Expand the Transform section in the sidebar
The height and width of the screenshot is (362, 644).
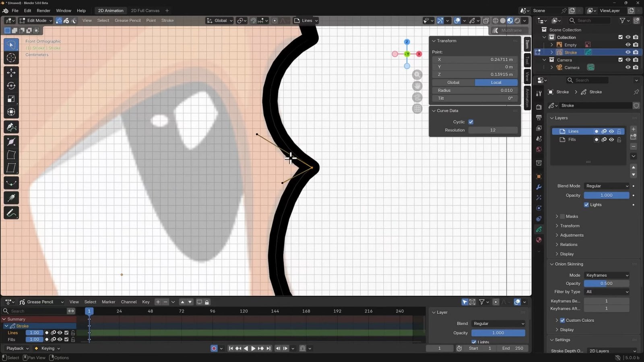coord(569,226)
